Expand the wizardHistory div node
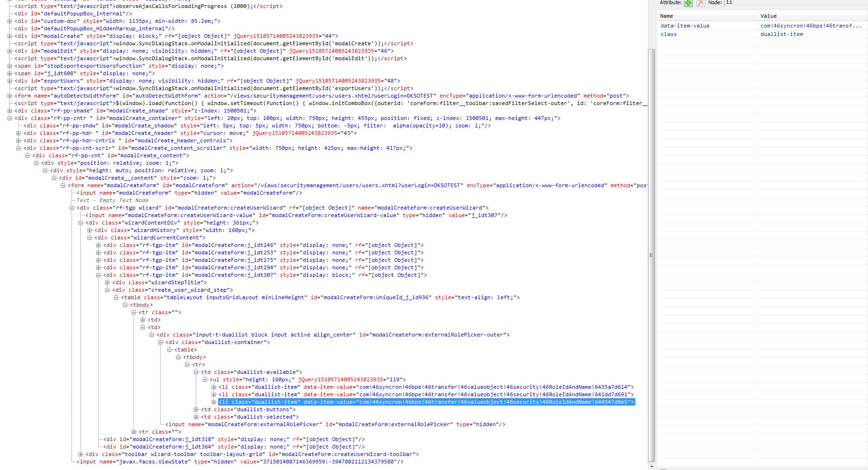The height and width of the screenshot is (470, 868). click(x=90, y=230)
